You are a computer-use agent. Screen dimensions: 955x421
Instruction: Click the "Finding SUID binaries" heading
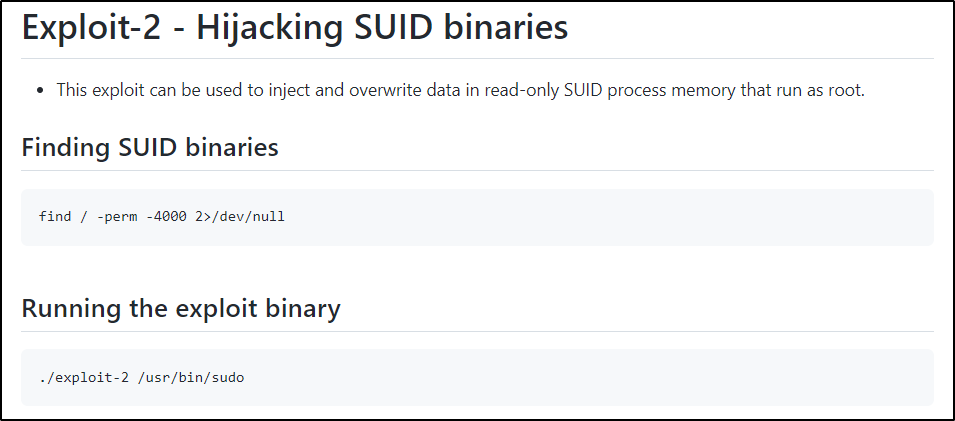[150, 147]
